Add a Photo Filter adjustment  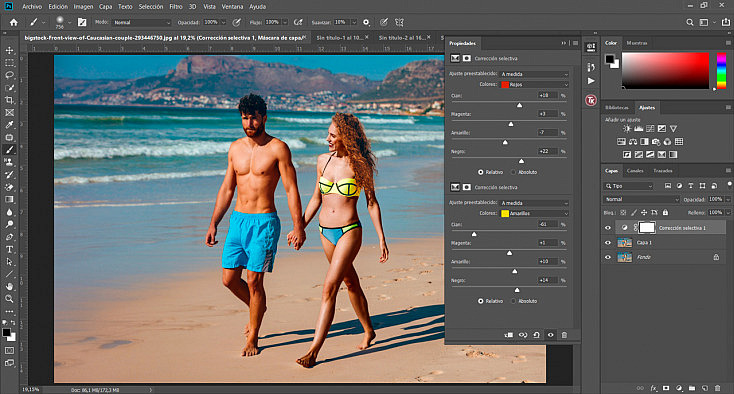pyautogui.click(x=656, y=141)
